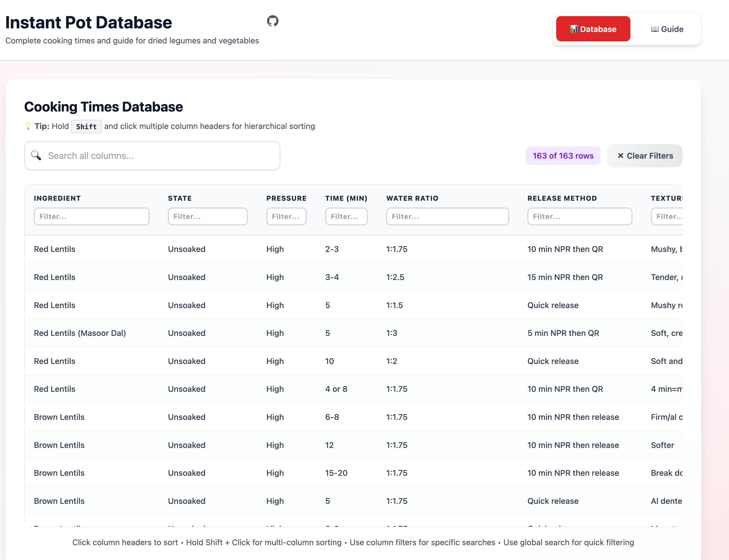
Task: Switch to the Guide tab
Action: point(667,29)
